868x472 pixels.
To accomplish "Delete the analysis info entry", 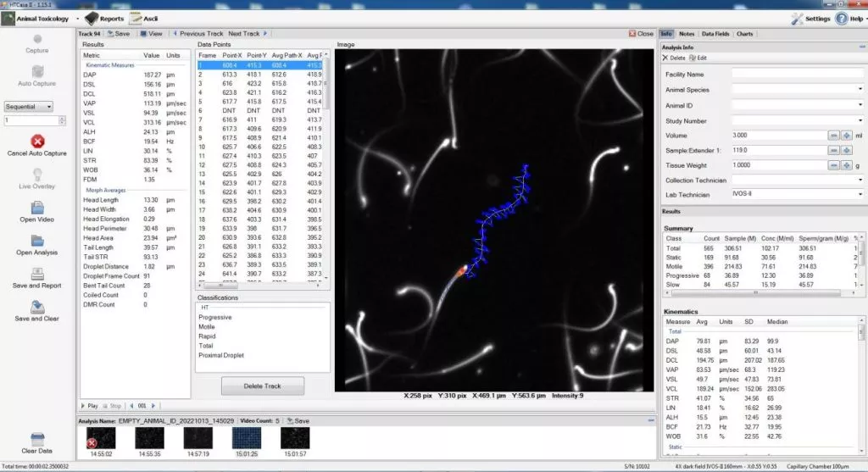I will 674,58.
